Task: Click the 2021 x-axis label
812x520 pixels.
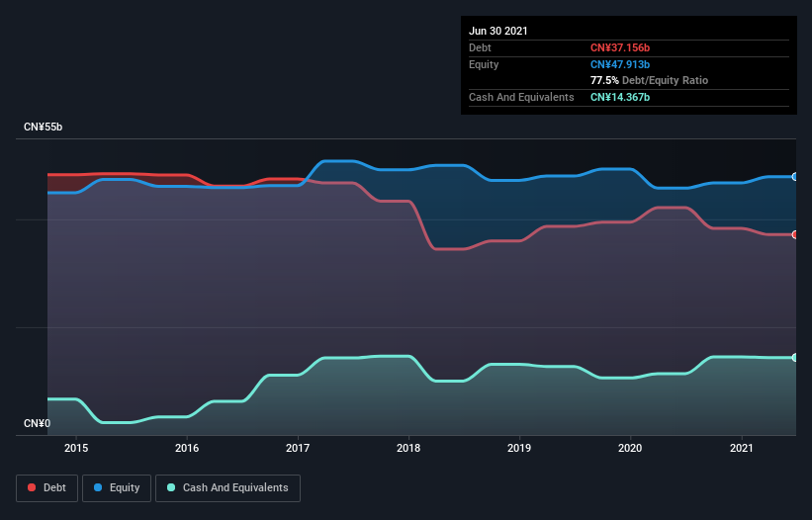Action: pyautogui.click(x=742, y=448)
